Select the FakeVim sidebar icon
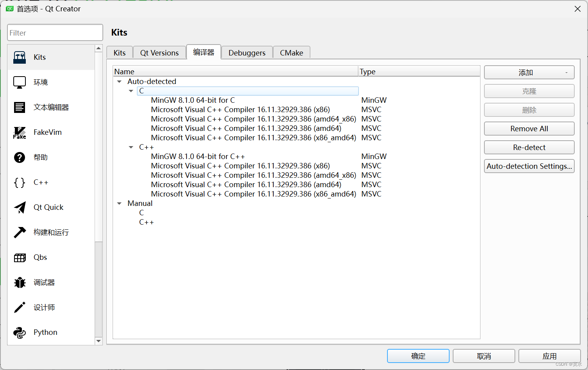This screenshot has width=588, height=370. [19, 132]
